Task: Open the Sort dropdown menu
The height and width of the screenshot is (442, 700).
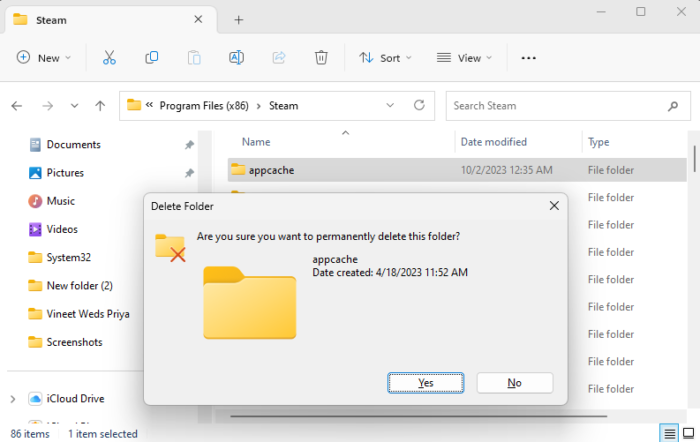Action: point(385,58)
